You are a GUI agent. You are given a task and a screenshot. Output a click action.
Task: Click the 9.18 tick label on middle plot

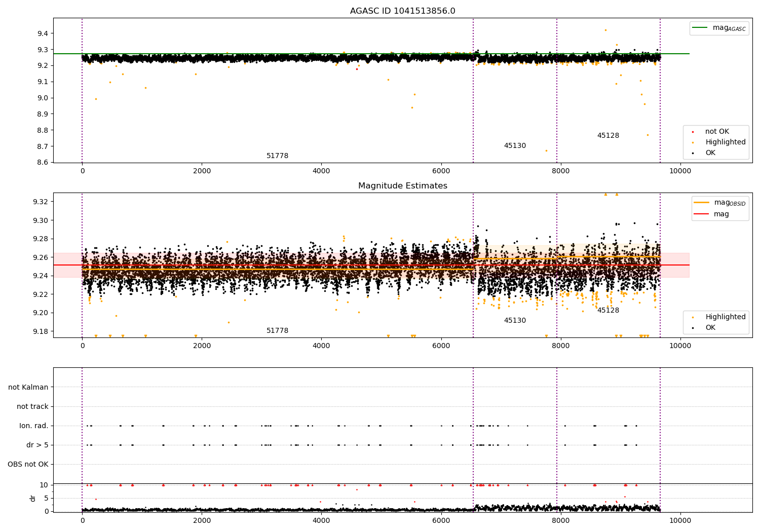[41, 331]
